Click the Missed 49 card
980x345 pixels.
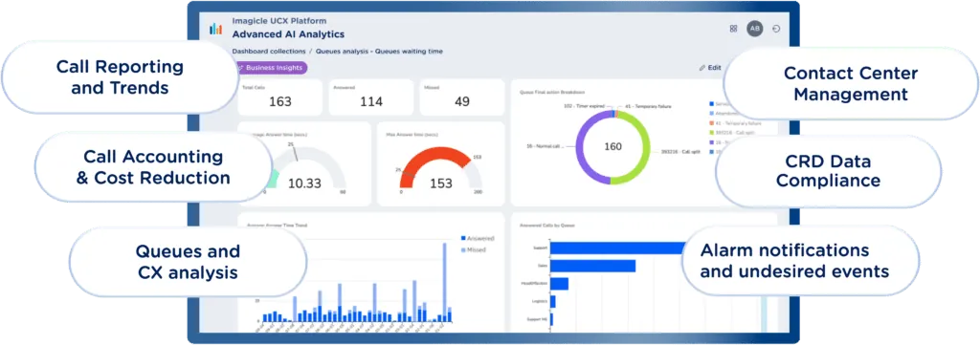pyautogui.click(x=462, y=97)
